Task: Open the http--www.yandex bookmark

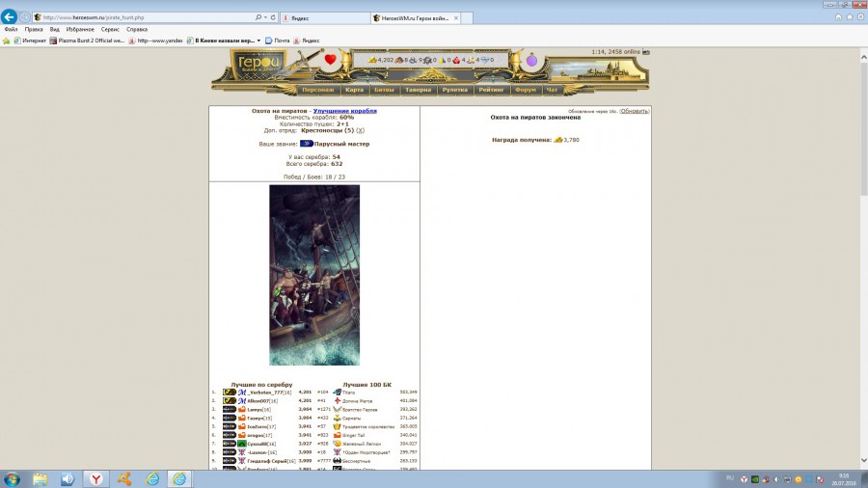Action: pyautogui.click(x=155, y=41)
